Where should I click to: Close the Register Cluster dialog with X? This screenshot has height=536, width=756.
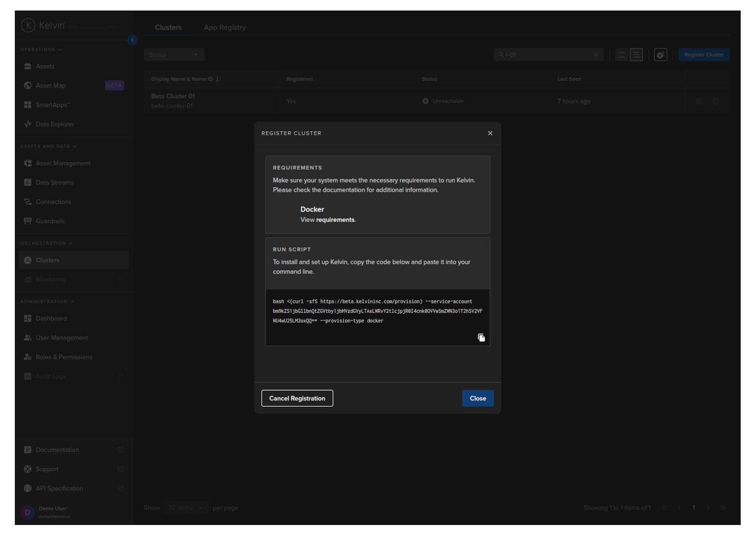tap(490, 133)
